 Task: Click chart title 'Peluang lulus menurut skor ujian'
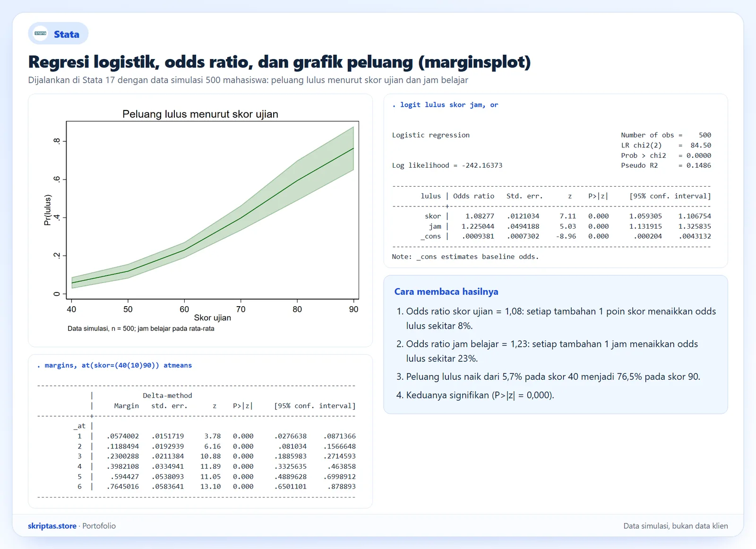(200, 114)
